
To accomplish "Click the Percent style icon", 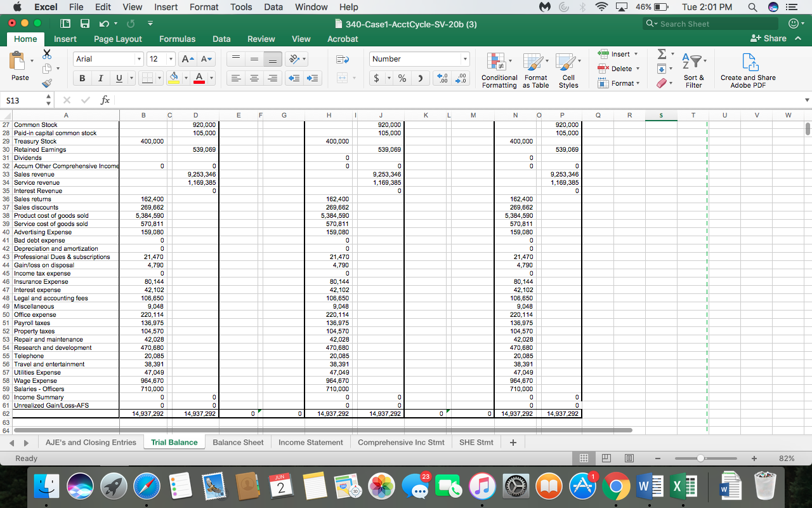I will point(402,77).
